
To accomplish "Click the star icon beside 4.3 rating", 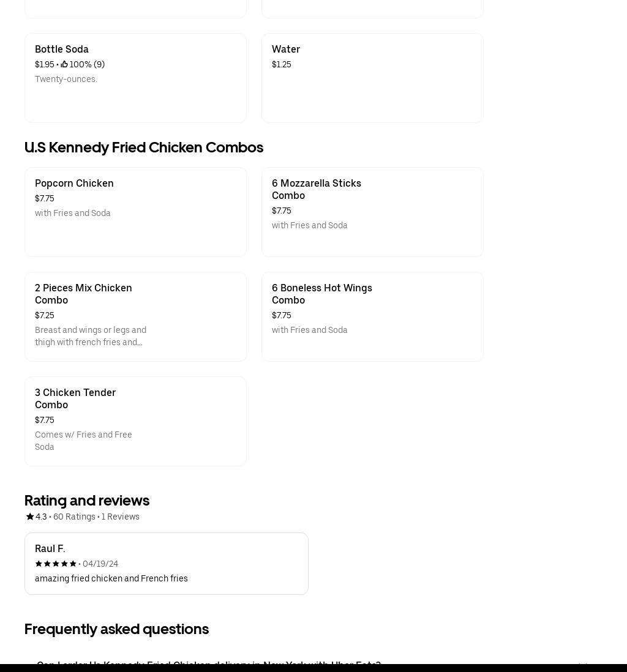I will point(29,517).
